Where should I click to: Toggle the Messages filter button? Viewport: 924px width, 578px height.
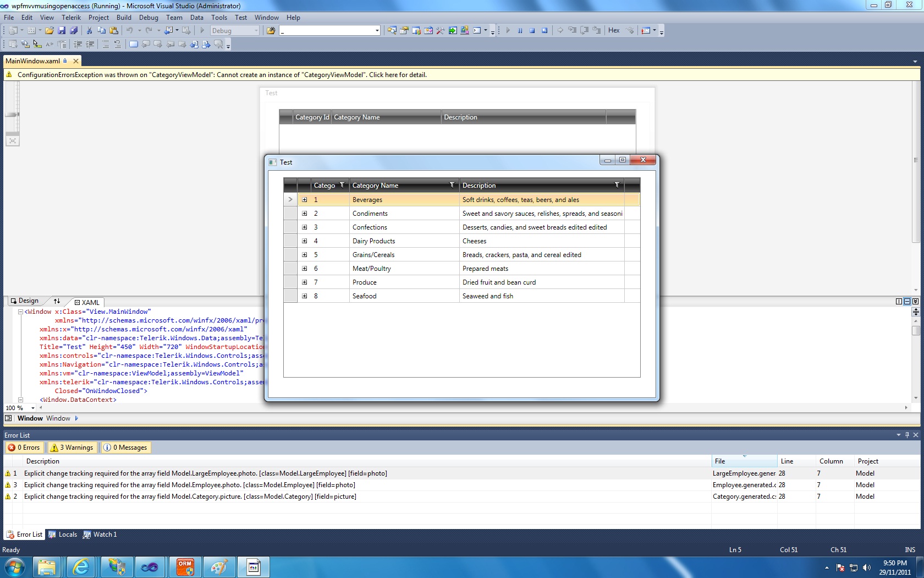[125, 448]
